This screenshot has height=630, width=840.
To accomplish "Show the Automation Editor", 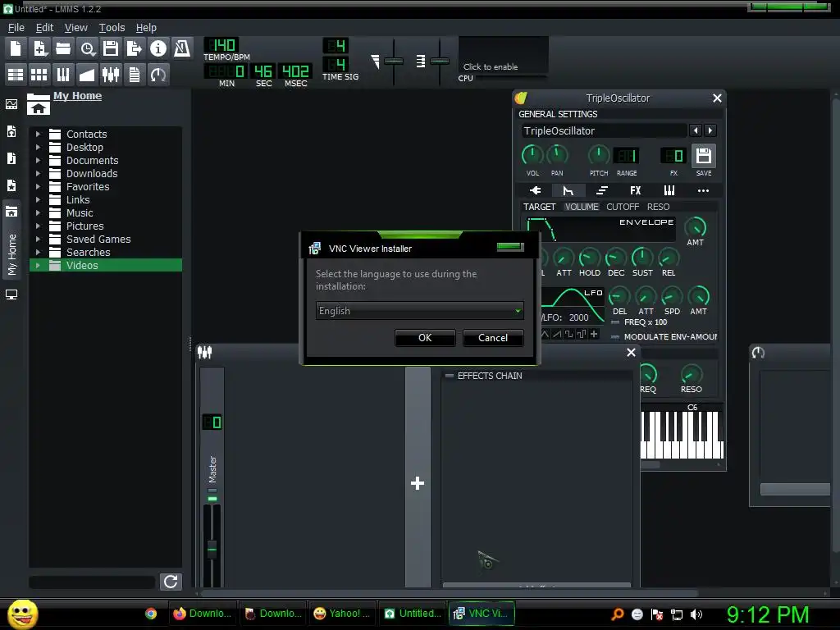I will (87, 75).
